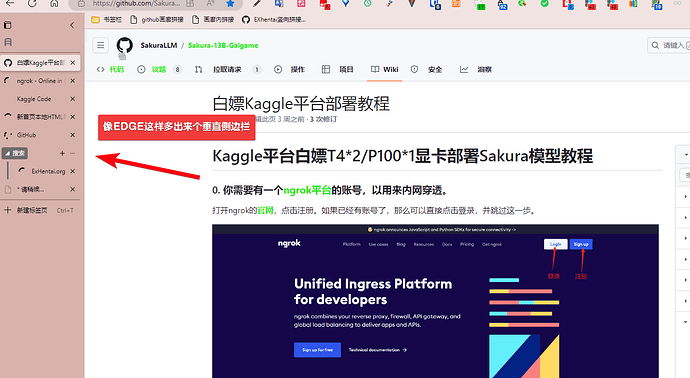Open the Sakura-13B-Galgame repository link
Viewport: 690px width, 378px height.
click(223, 45)
